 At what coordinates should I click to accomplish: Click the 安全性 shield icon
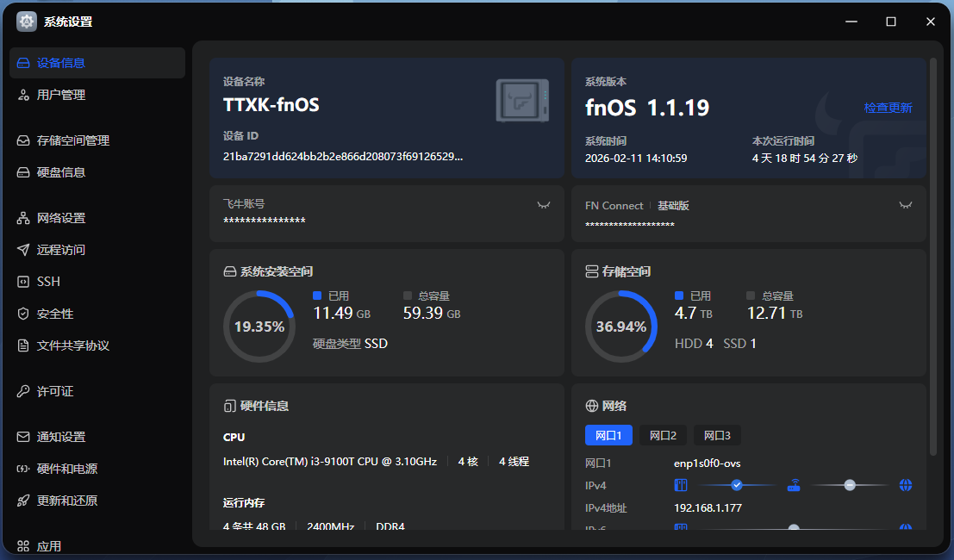(x=23, y=314)
